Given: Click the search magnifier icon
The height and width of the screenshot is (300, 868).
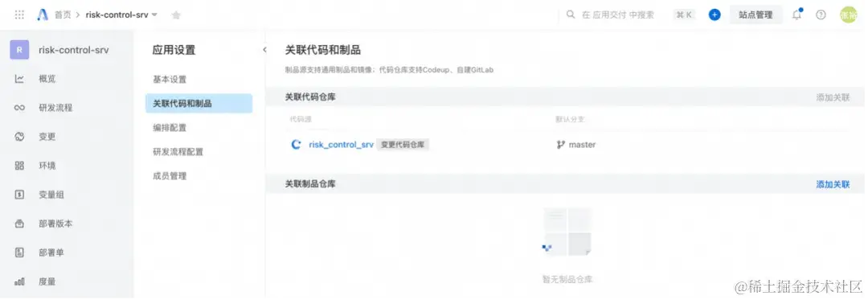Looking at the screenshot, I should pos(571,15).
